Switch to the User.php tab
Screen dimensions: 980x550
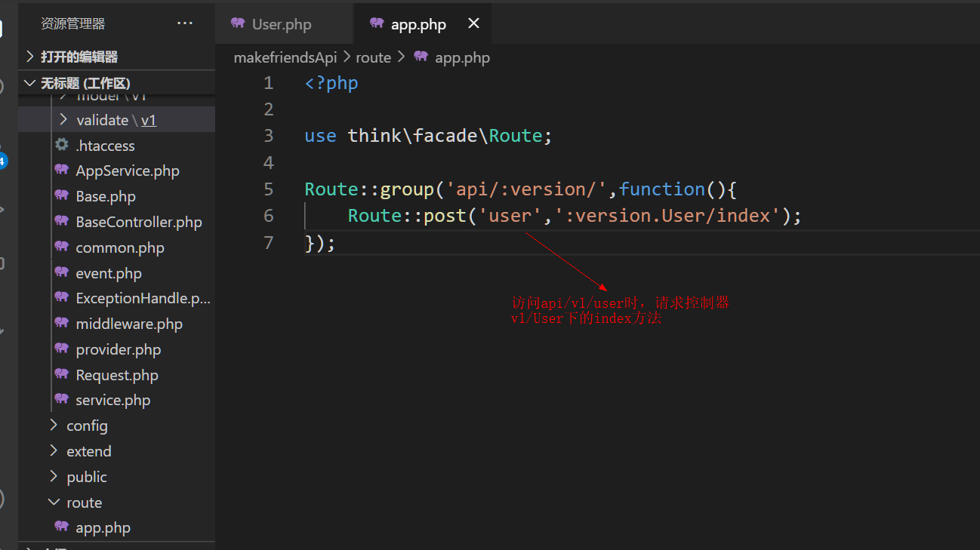(x=281, y=24)
